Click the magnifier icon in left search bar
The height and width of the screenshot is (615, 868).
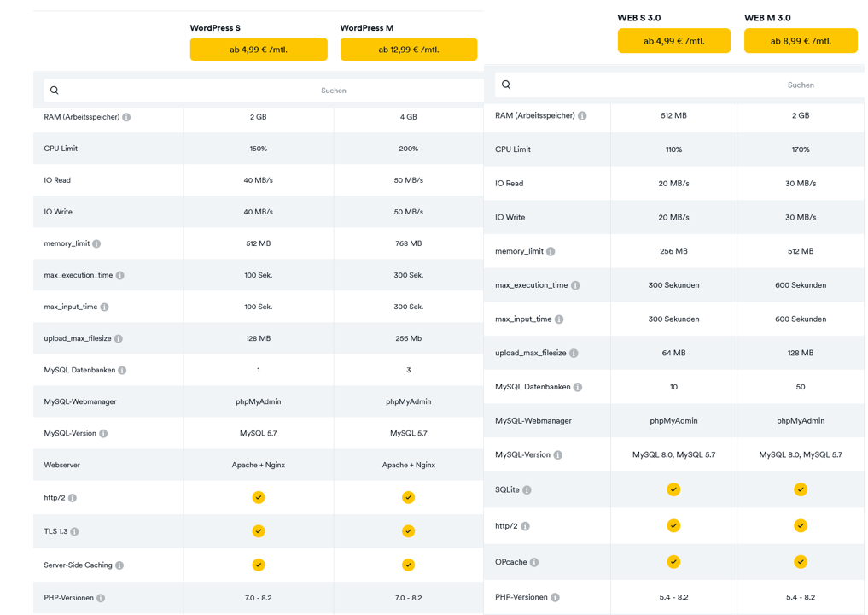point(55,91)
